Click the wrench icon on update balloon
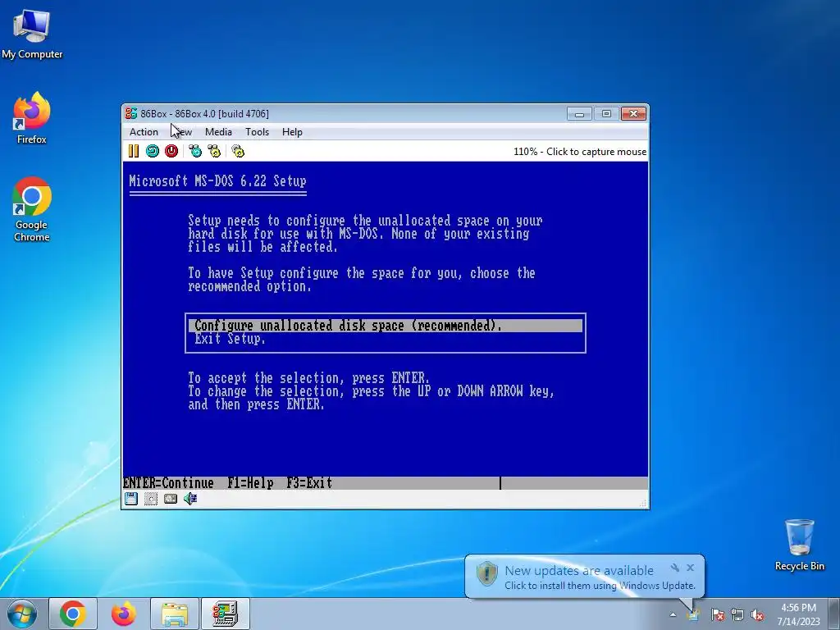 [x=675, y=568]
